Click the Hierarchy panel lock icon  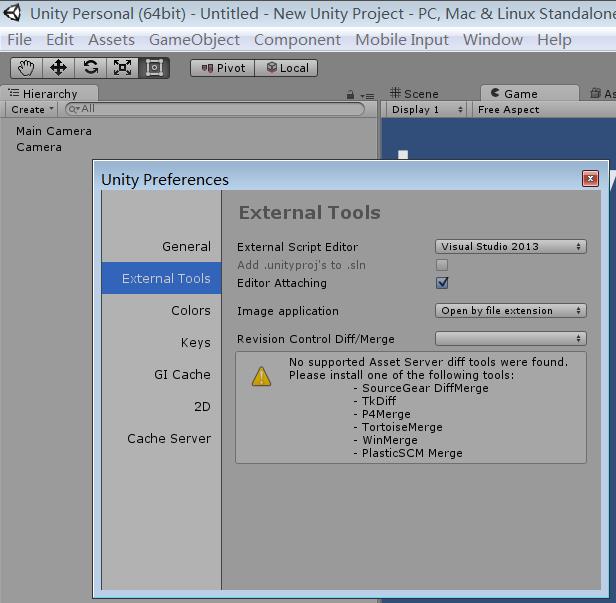pos(350,94)
